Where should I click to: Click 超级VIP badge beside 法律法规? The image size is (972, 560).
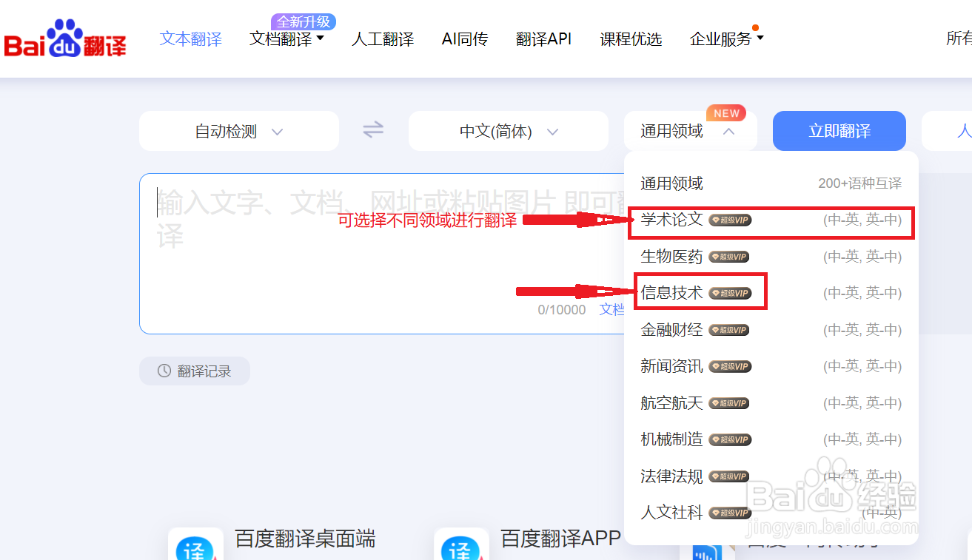coord(730,476)
